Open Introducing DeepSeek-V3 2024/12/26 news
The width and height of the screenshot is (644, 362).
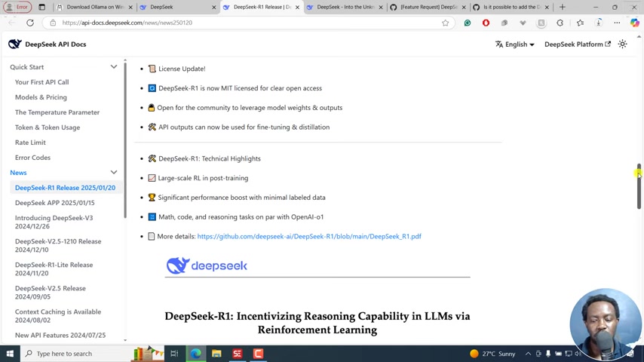(x=54, y=222)
